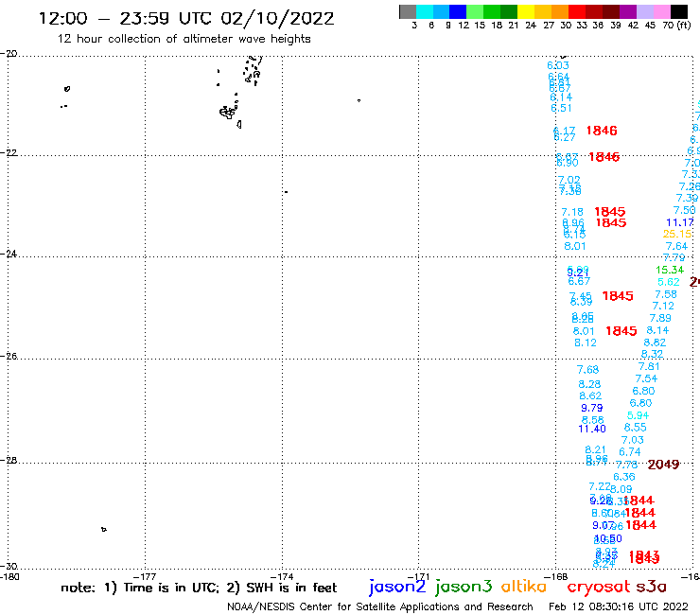This screenshot has height=615, width=700.
Task: Click subtitle '12 hour collection of altimeter wave heights'
Action: point(184,39)
